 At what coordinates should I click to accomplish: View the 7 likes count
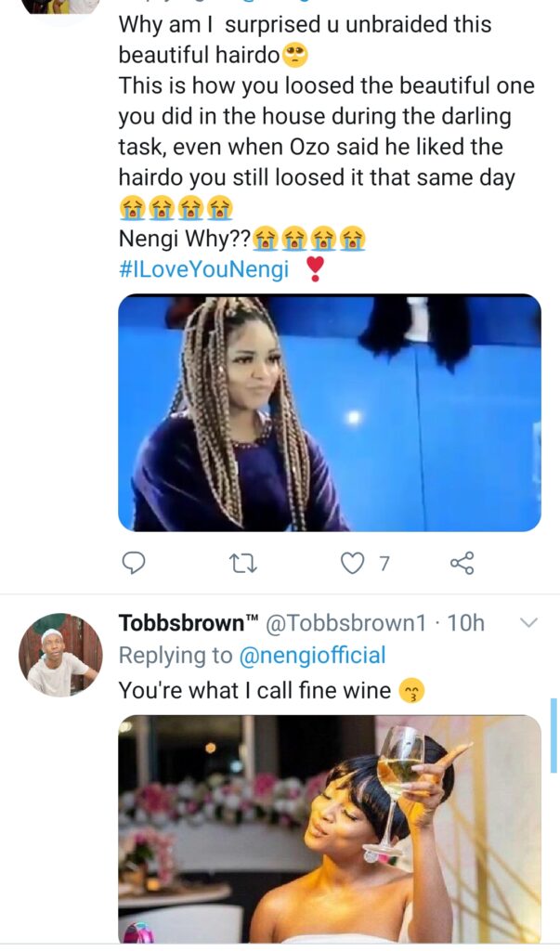pos(384,563)
